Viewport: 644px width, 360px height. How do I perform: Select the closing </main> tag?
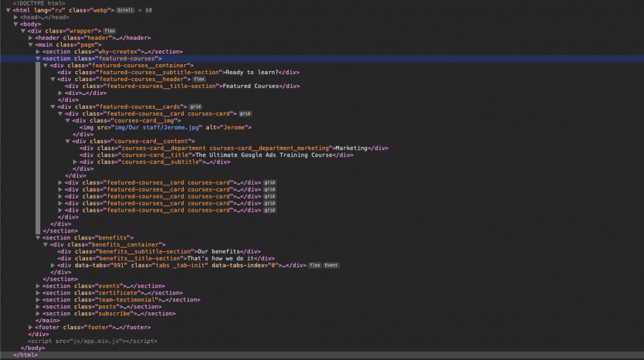tap(48, 320)
